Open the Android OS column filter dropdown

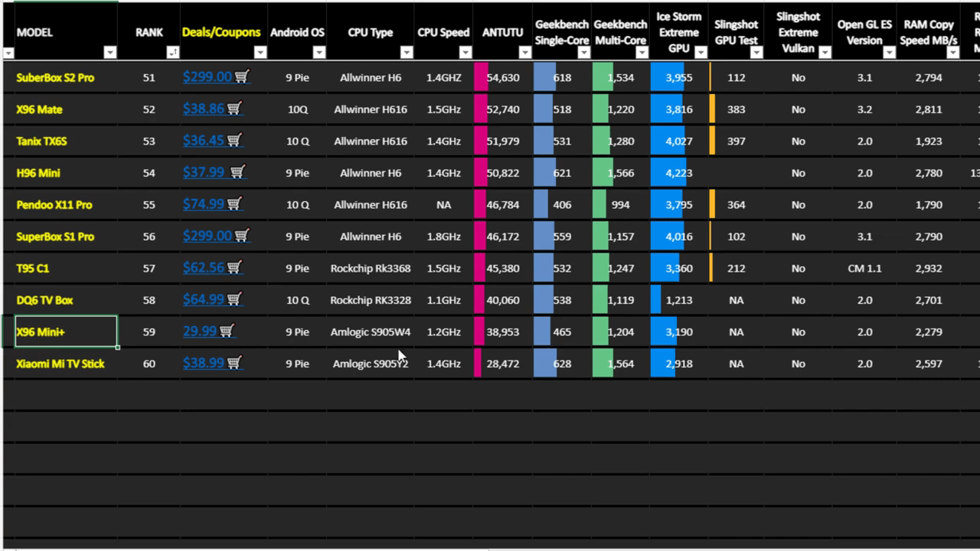[319, 53]
